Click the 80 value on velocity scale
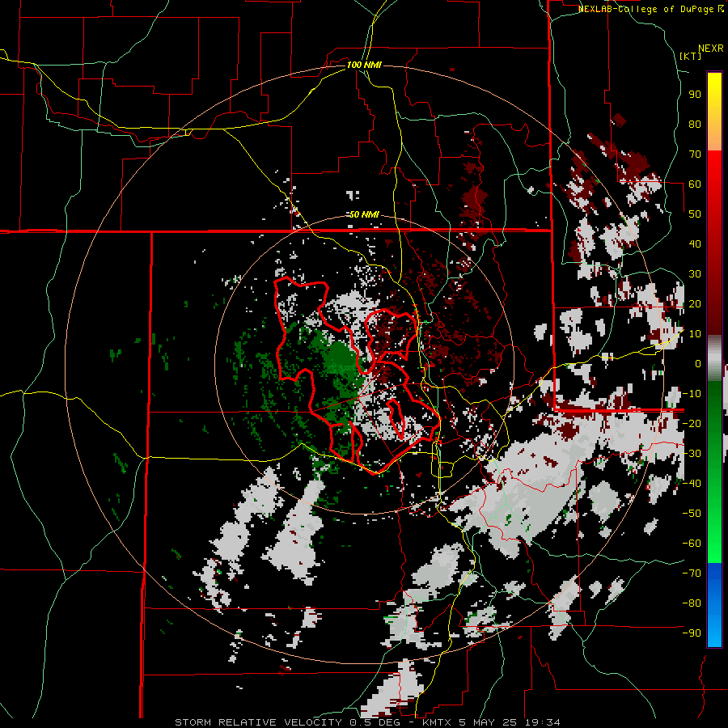 [695, 124]
